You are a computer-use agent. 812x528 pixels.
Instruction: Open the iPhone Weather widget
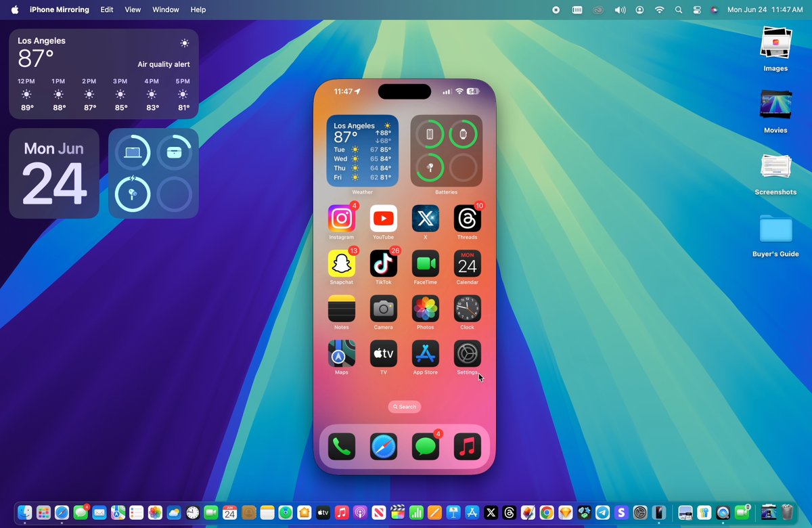pyautogui.click(x=363, y=151)
